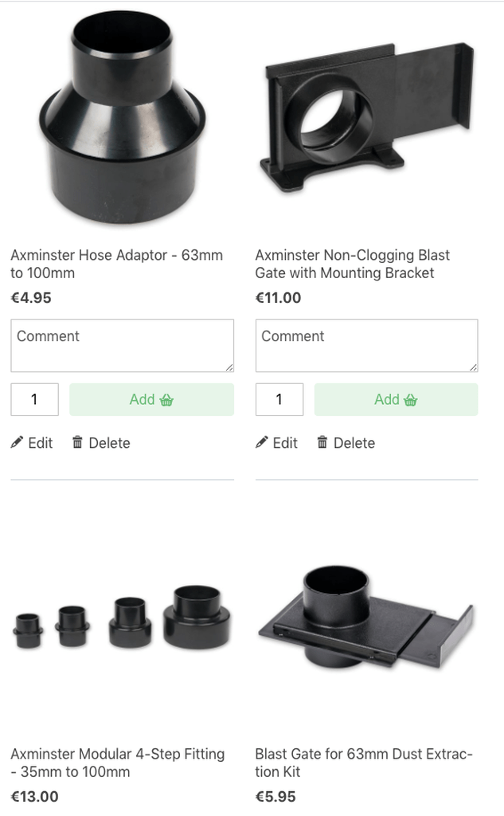View the 4-Step Fitting product image
Image resolution: width=504 pixels, height=816 pixels.
pyautogui.click(x=123, y=618)
